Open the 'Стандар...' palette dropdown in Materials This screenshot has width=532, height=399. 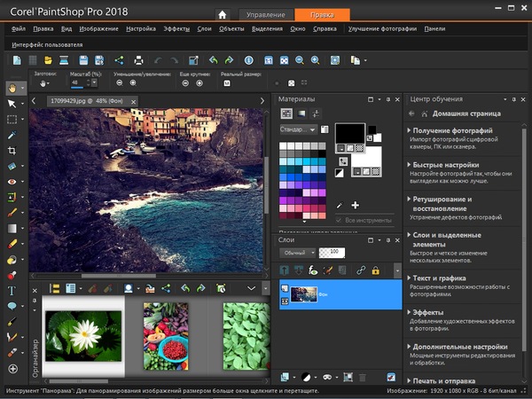point(298,129)
